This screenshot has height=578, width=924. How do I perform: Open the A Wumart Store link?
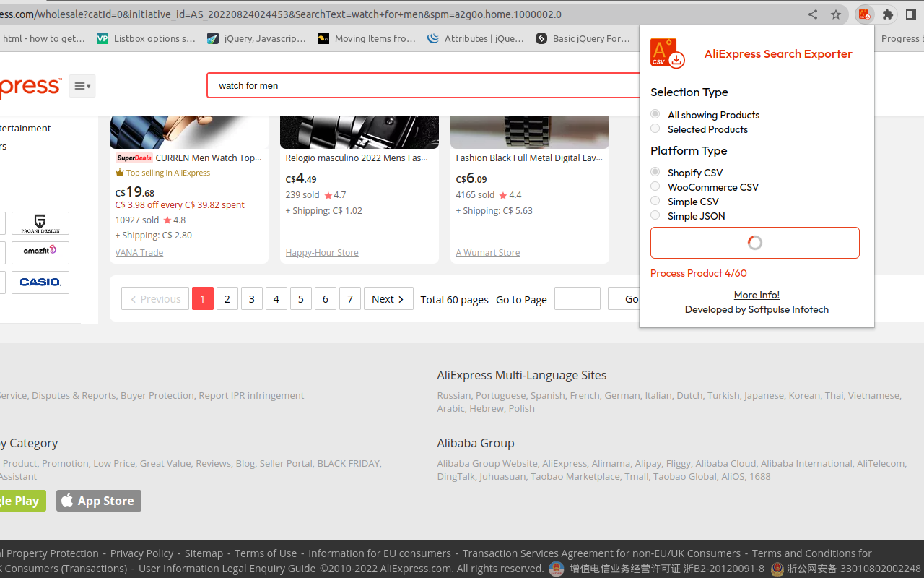[x=488, y=252]
